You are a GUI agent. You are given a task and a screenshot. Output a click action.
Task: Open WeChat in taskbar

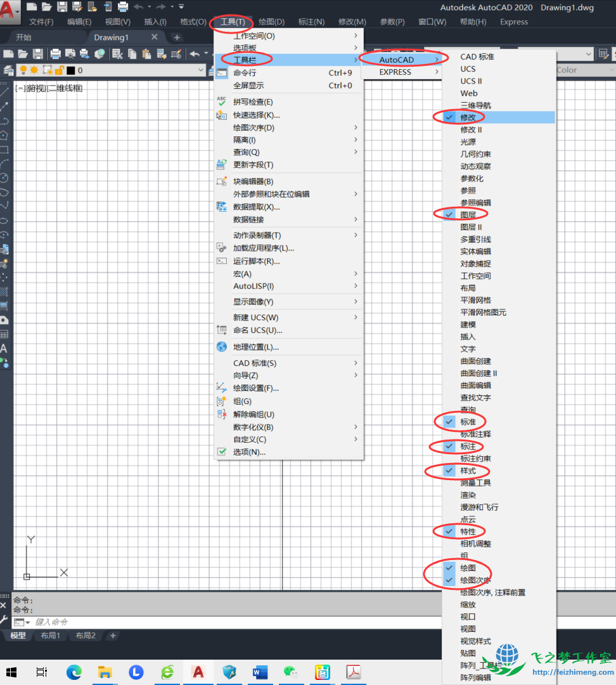coord(290,672)
